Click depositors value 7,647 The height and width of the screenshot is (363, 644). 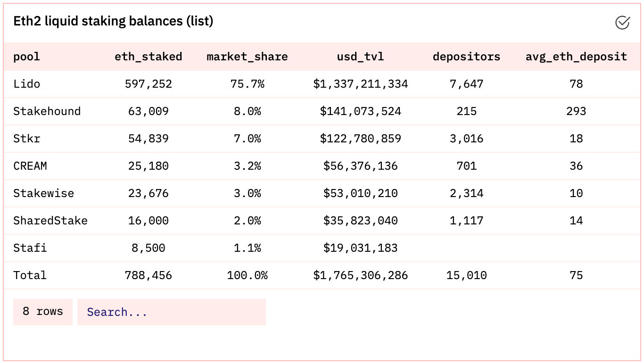(x=467, y=84)
